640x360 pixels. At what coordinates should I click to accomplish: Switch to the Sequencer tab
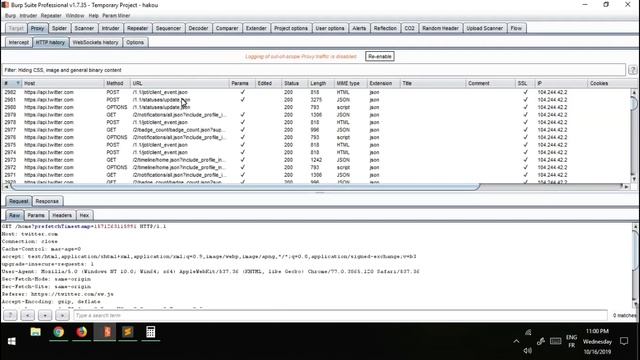168,28
